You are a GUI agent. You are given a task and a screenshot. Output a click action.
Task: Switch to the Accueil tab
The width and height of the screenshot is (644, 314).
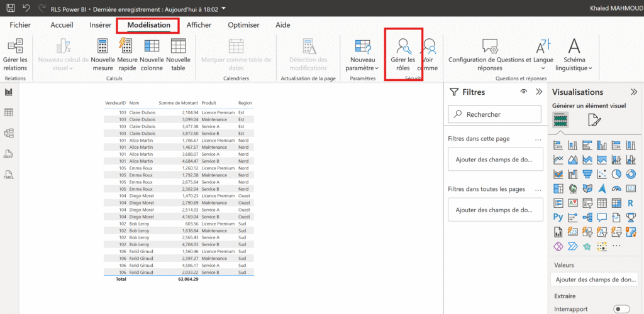(62, 25)
